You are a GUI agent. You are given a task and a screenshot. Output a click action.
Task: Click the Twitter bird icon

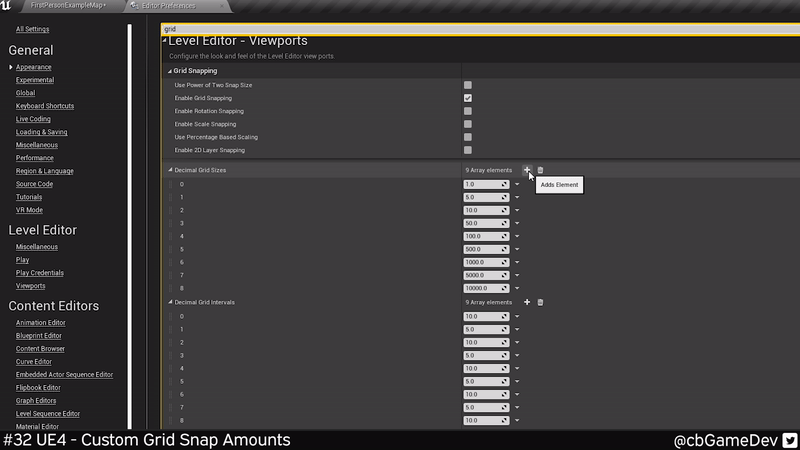[789, 440]
